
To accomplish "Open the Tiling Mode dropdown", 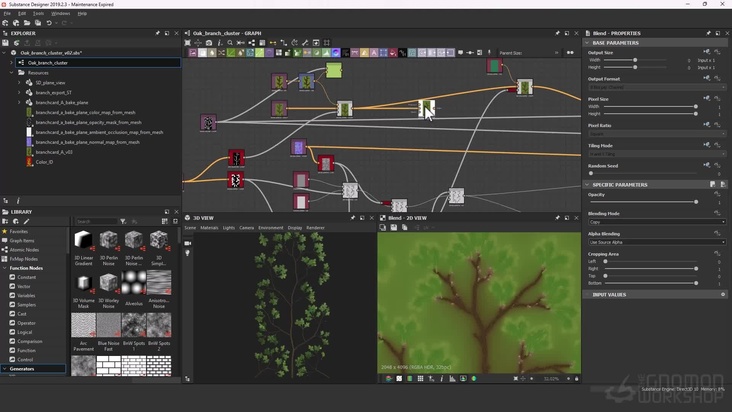I will [657, 154].
